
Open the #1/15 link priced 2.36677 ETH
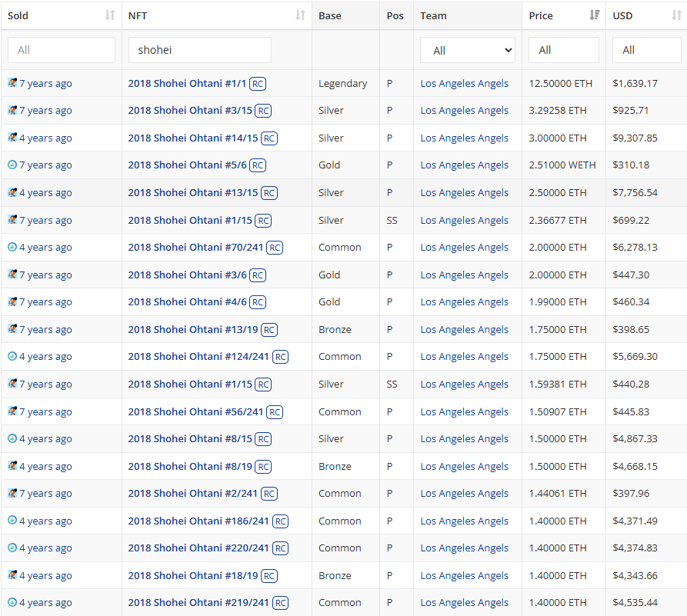(x=190, y=220)
